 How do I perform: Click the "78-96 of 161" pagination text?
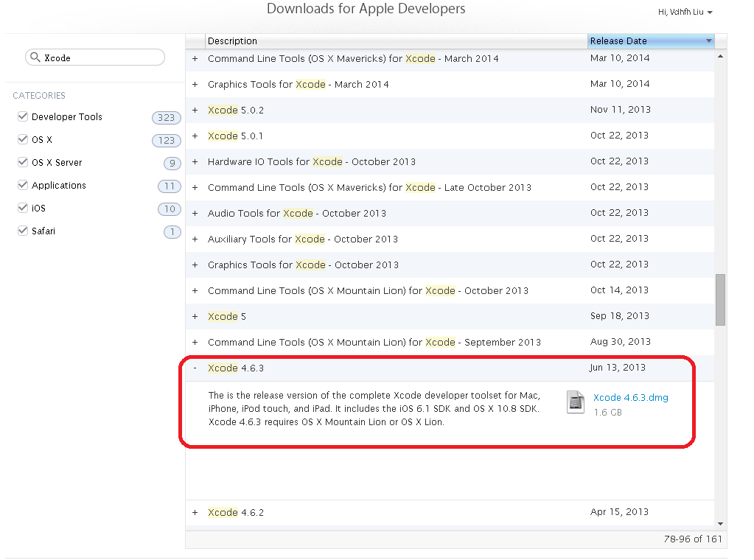[x=693, y=539]
